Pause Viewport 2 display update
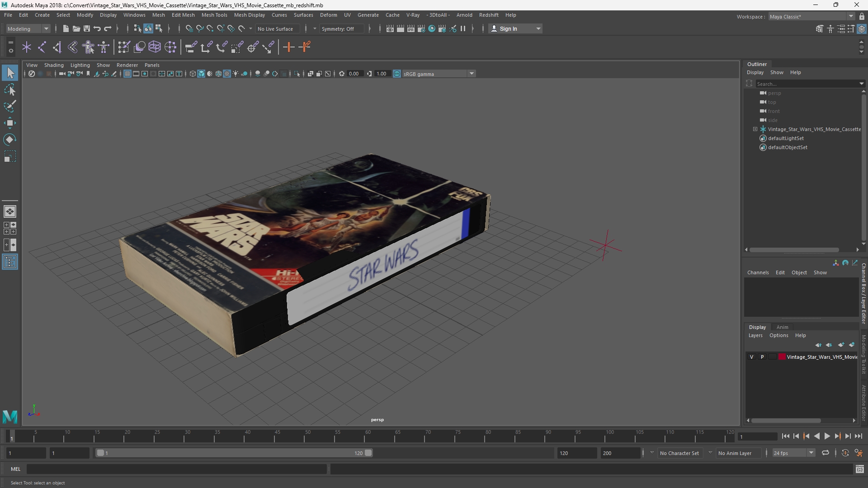This screenshot has height=488, width=868. click(463, 28)
